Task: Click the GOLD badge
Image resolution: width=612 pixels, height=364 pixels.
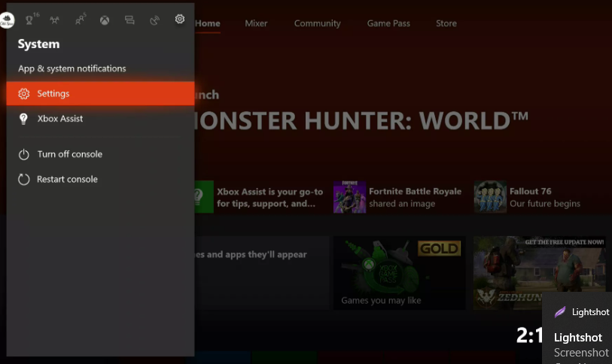Action: [x=439, y=248]
